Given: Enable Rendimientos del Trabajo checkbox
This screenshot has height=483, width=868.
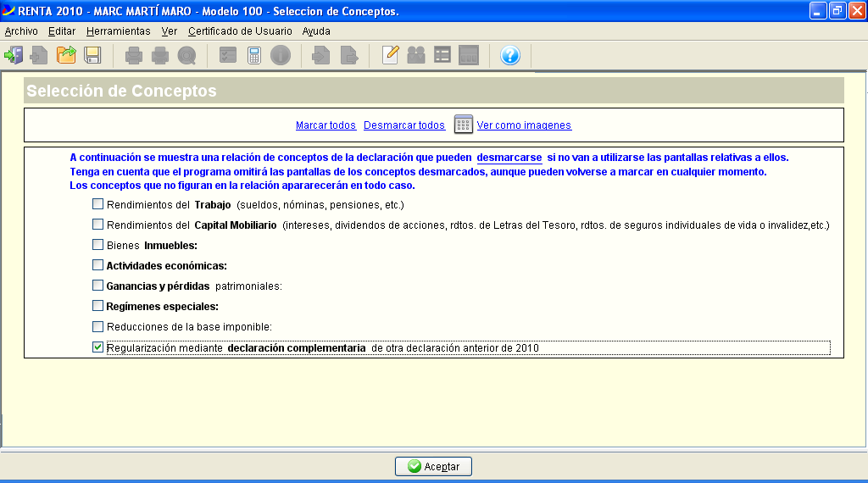Looking at the screenshot, I should pyautogui.click(x=98, y=204).
